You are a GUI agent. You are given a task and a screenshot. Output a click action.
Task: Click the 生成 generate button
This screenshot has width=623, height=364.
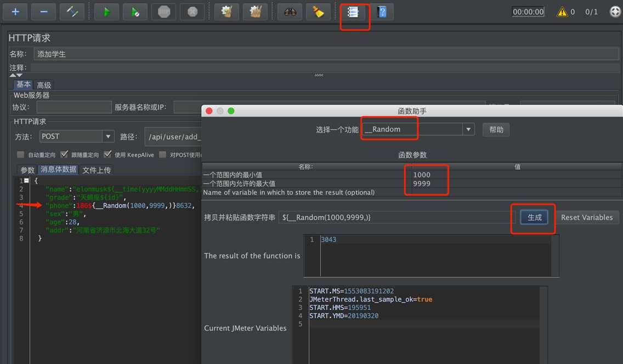pos(534,218)
